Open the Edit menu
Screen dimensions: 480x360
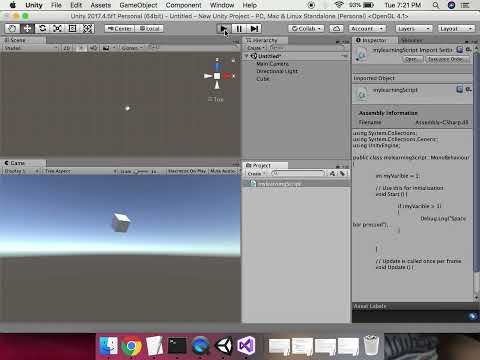[76, 5]
